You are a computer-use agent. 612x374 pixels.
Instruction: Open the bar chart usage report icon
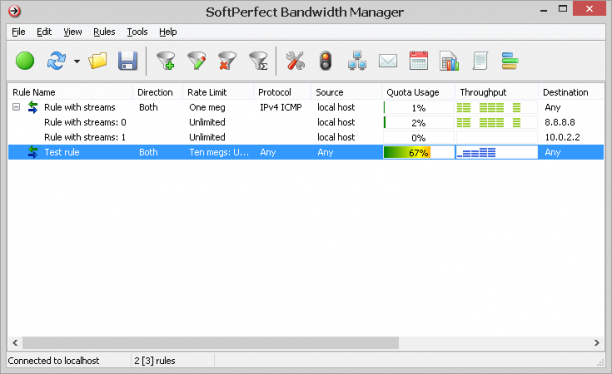[449, 61]
